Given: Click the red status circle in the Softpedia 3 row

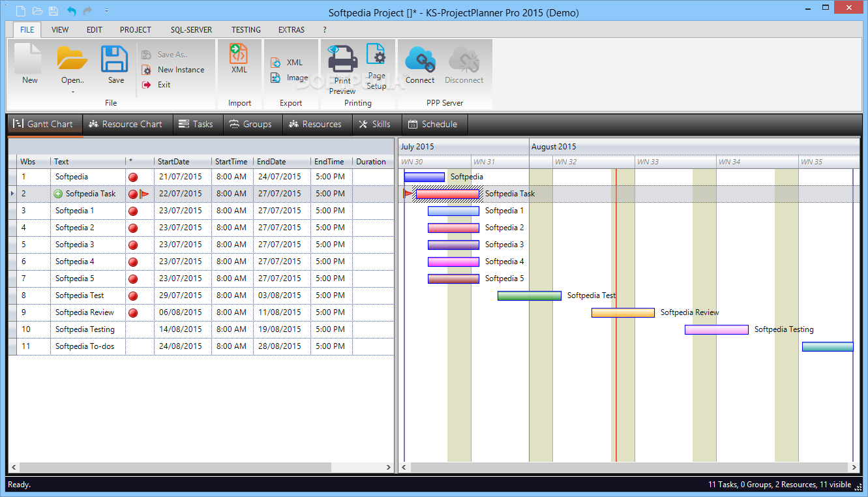Looking at the screenshot, I should [x=133, y=245].
